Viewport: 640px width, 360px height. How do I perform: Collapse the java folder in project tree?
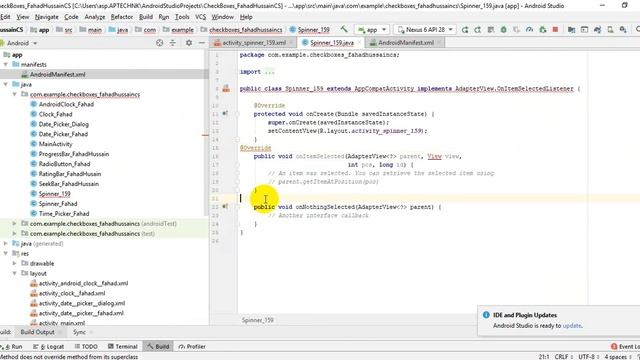(x=6, y=84)
